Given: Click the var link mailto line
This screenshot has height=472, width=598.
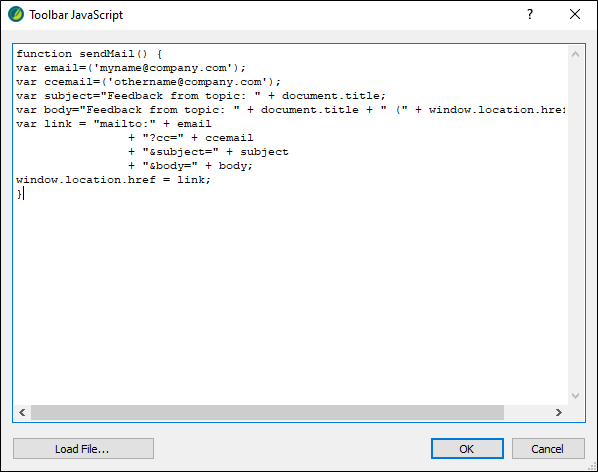Looking at the screenshot, I should tap(114, 124).
